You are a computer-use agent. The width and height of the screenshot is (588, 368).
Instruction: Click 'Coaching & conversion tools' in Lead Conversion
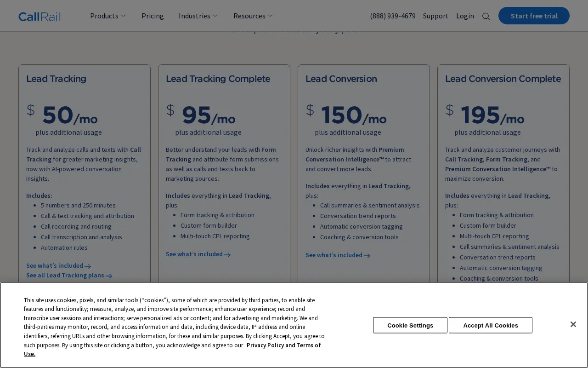(x=359, y=237)
